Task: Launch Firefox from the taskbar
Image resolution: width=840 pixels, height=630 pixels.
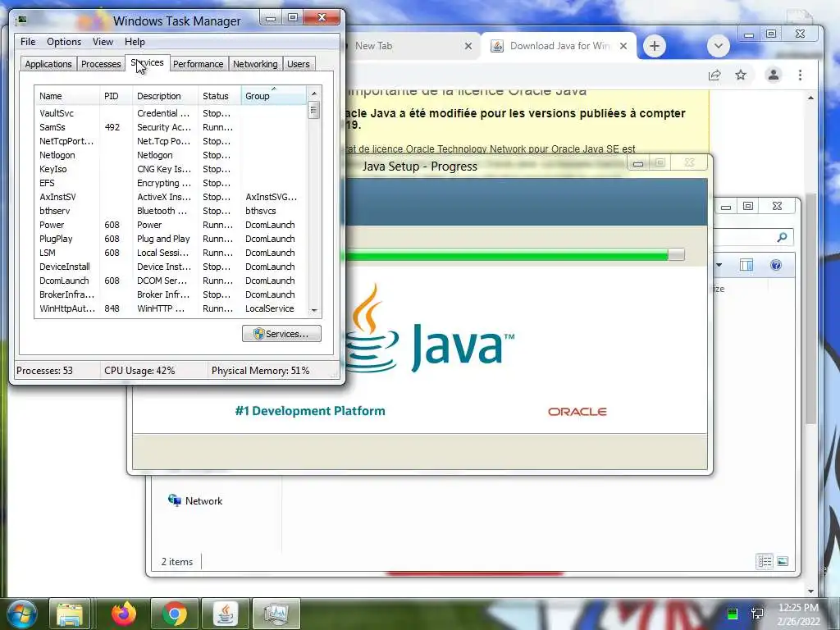Action: [124, 614]
